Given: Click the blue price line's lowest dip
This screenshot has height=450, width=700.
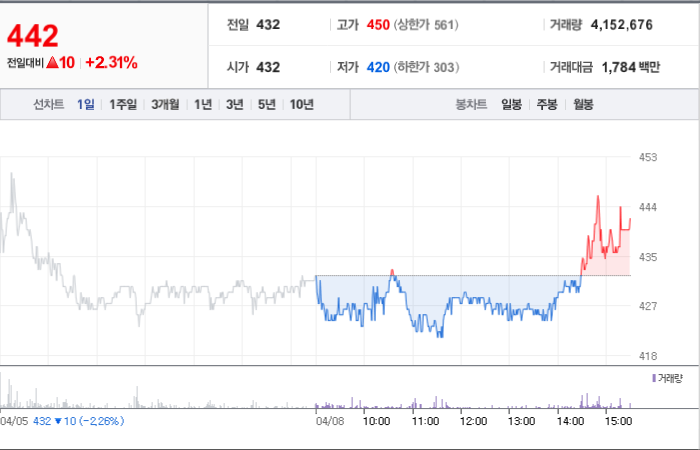Looking at the screenshot, I should click(441, 336).
